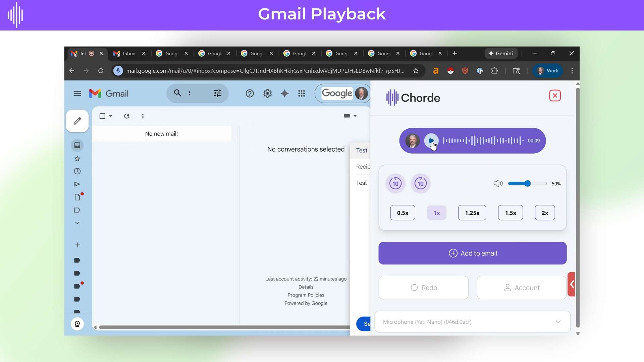
Task: Open Gemini from the browser toolbar
Action: [501, 53]
